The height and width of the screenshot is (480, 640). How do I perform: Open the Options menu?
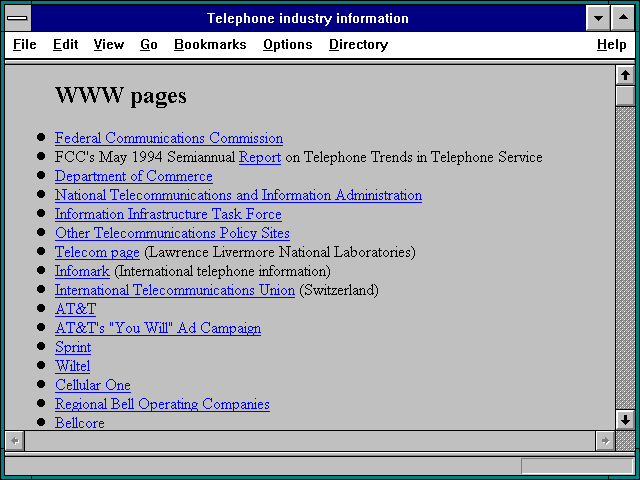288,44
